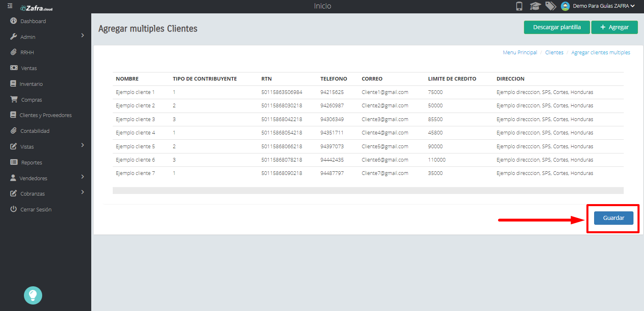
Task: Expand the Admin submenu chevron
Action: [83, 36]
